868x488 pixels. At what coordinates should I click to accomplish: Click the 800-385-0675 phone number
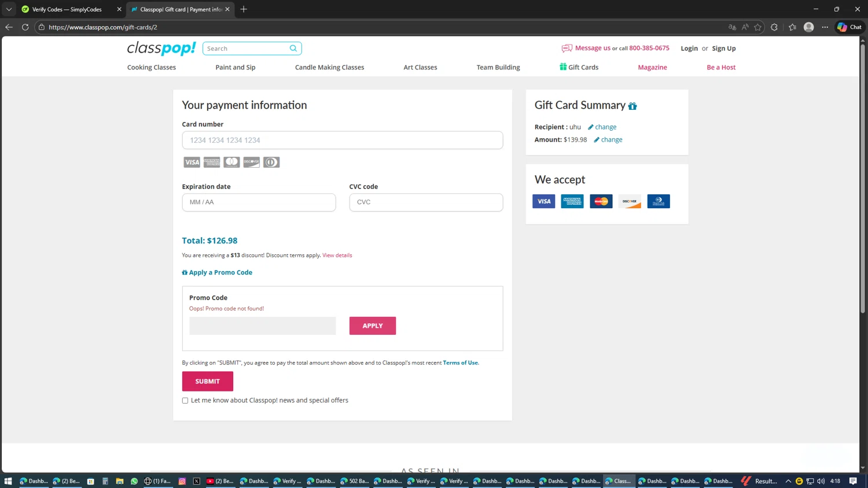pos(649,48)
